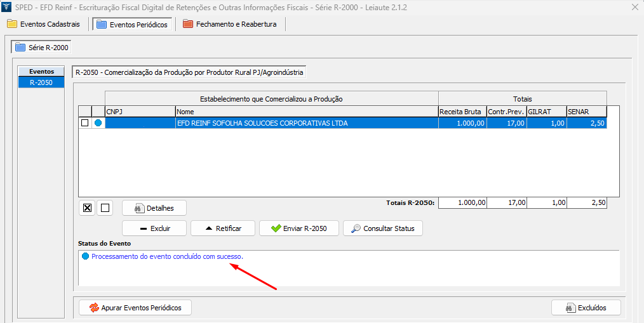Click Consultar Status magnifier button
This screenshot has width=644, height=323.
click(x=382, y=228)
